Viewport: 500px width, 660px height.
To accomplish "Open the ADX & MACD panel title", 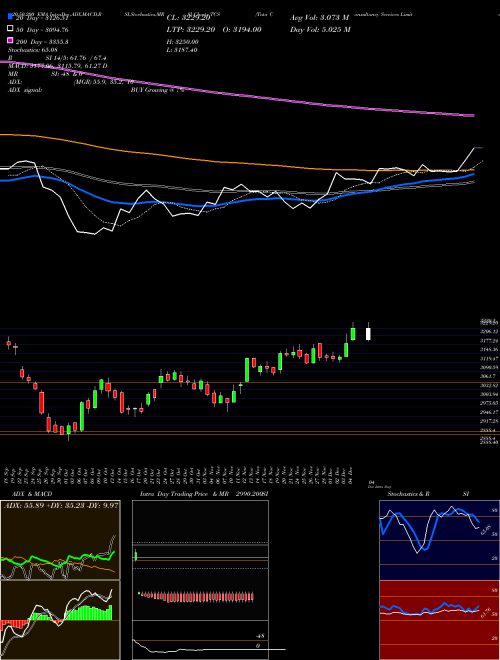I will (32, 494).
